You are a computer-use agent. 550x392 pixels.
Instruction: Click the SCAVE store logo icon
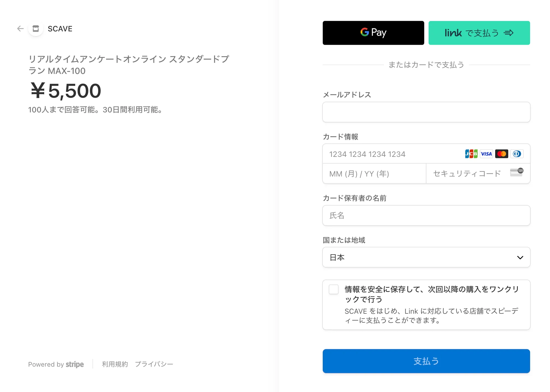click(x=35, y=29)
